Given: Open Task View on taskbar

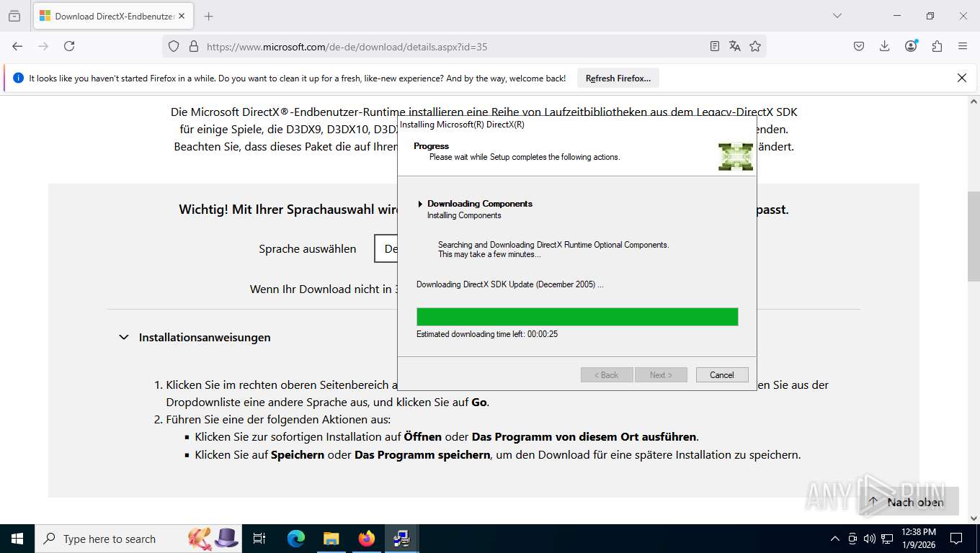Looking at the screenshot, I should tap(260, 539).
